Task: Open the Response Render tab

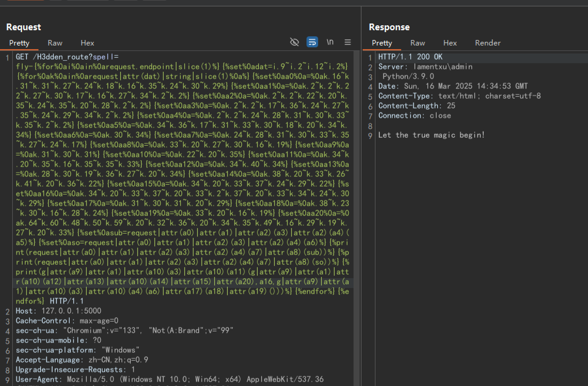Action: pyautogui.click(x=488, y=43)
